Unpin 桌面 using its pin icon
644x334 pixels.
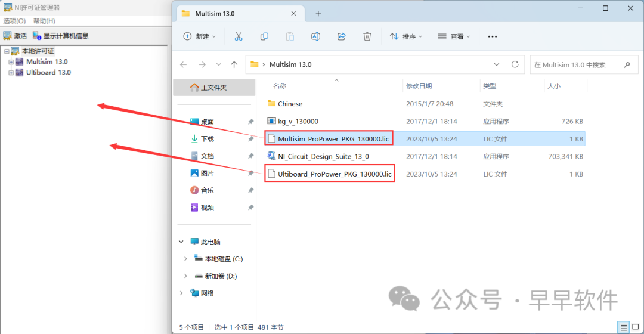[x=250, y=122]
